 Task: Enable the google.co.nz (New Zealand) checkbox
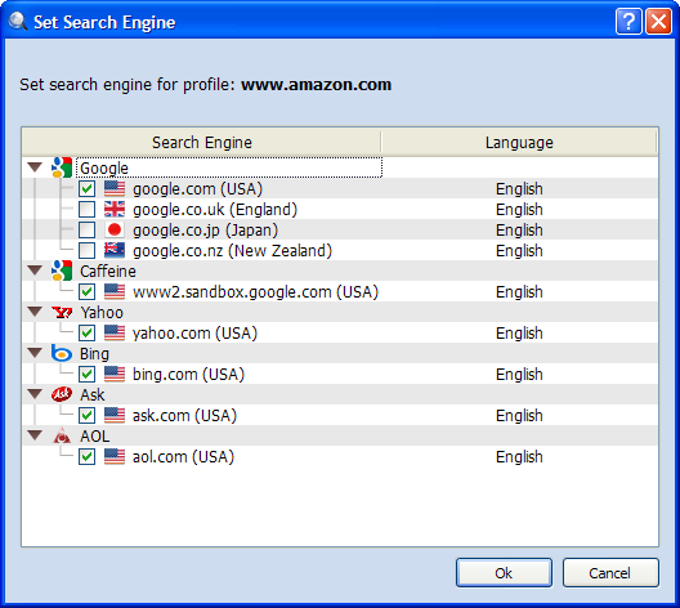pos(87,251)
